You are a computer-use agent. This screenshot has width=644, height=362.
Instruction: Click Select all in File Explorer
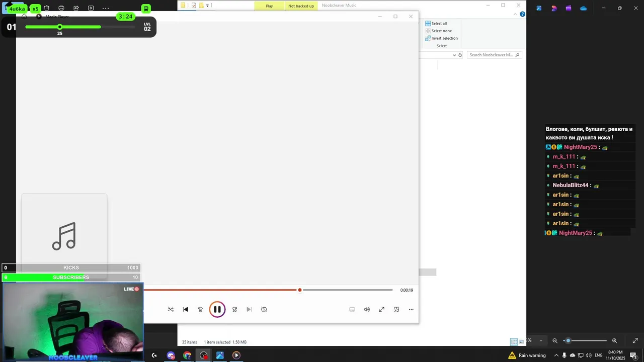point(436,24)
